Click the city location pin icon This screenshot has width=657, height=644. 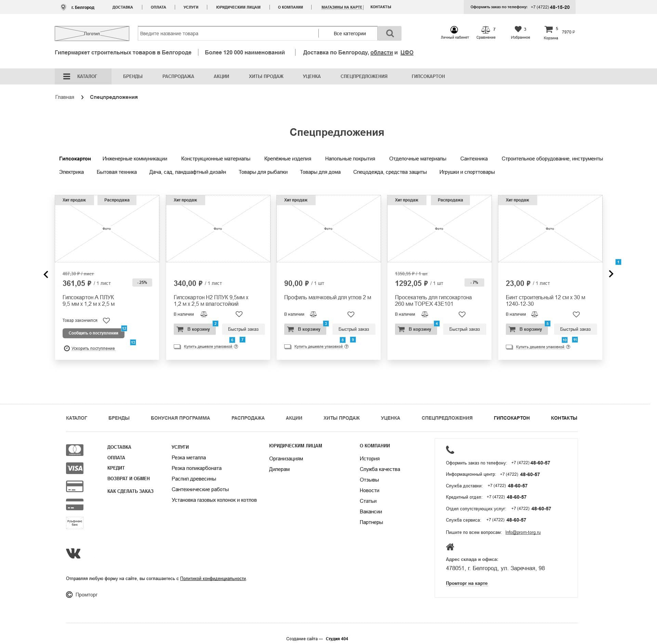pyautogui.click(x=63, y=7)
